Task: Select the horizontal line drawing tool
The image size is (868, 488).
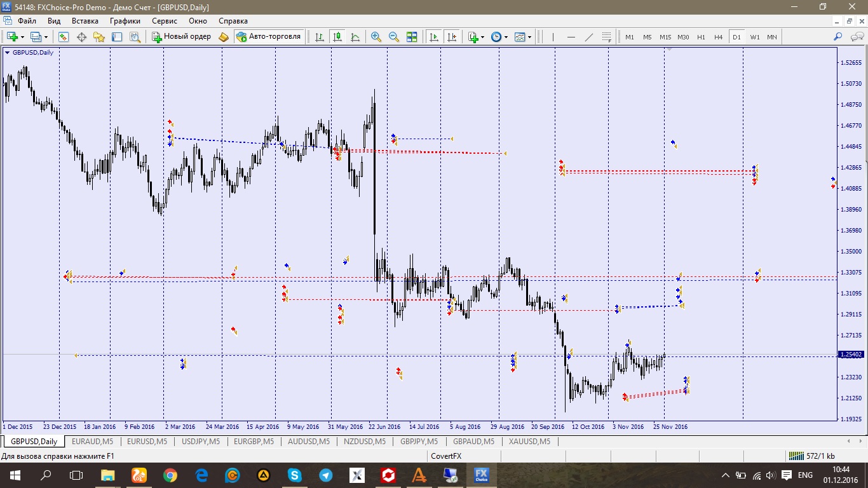Action: click(571, 37)
